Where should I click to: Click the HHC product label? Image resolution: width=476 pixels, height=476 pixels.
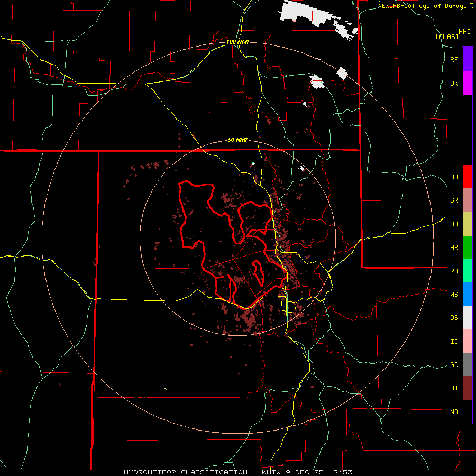point(465,32)
